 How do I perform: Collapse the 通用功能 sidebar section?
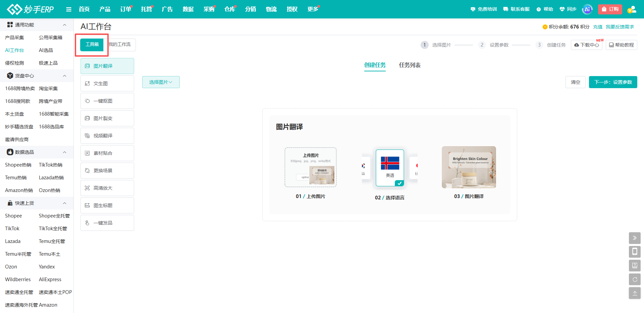pyautogui.click(x=64, y=25)
